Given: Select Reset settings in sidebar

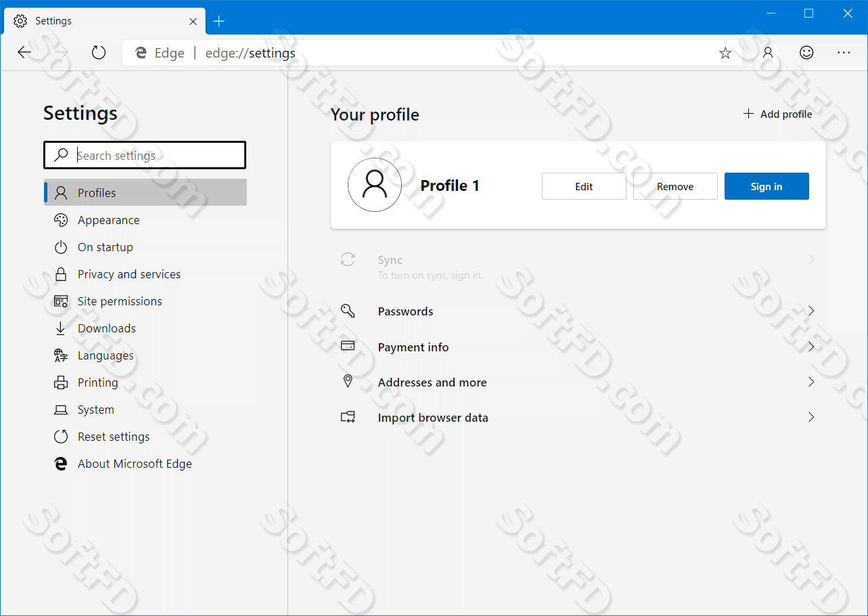Looking at the screenshot, I should point(145,437).
